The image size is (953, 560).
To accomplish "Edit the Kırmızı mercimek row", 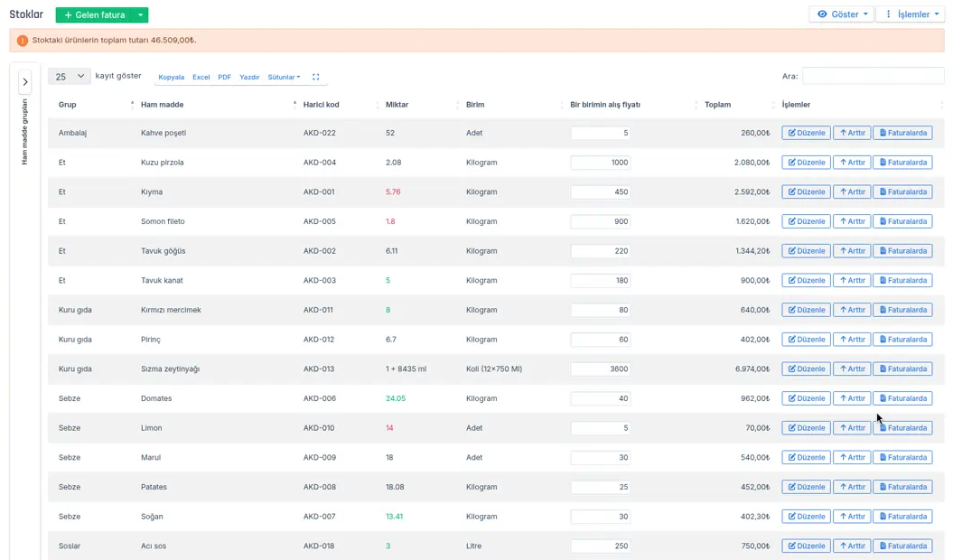I will 806,310.
